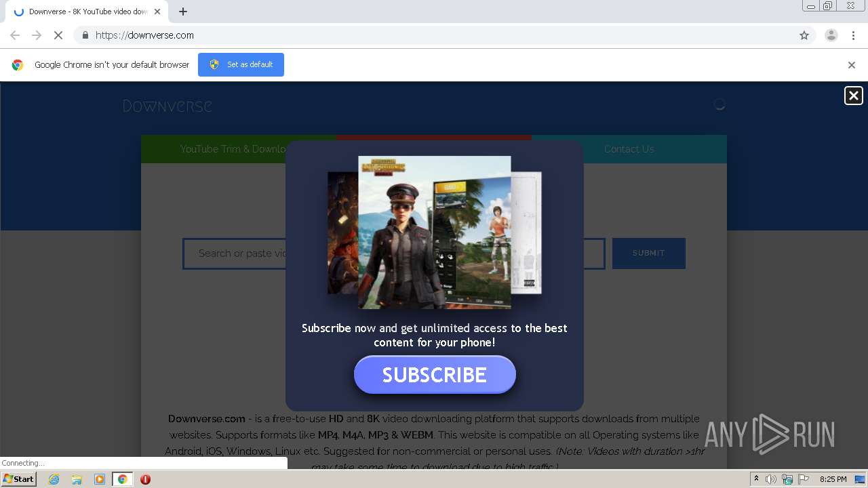The height and width of the screenshot is (488, 868).
Task: Click Set as default button
Action: coord(241,64)
